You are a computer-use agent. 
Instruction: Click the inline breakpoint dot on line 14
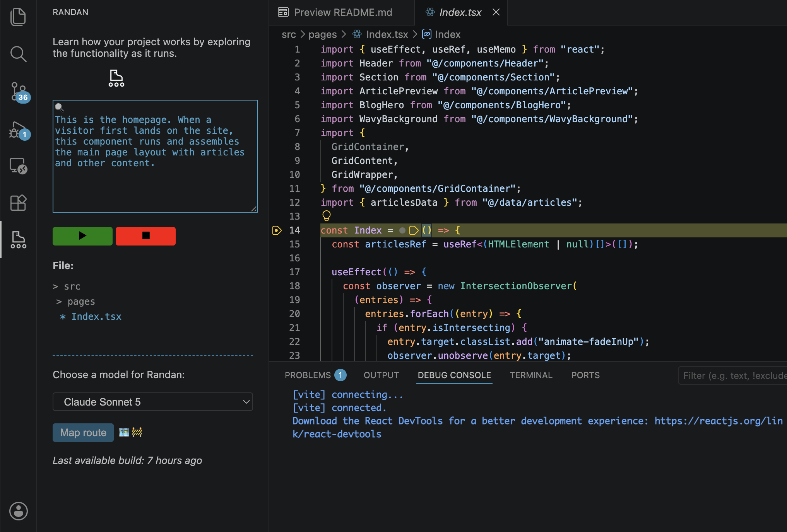[x=402, y=230]
